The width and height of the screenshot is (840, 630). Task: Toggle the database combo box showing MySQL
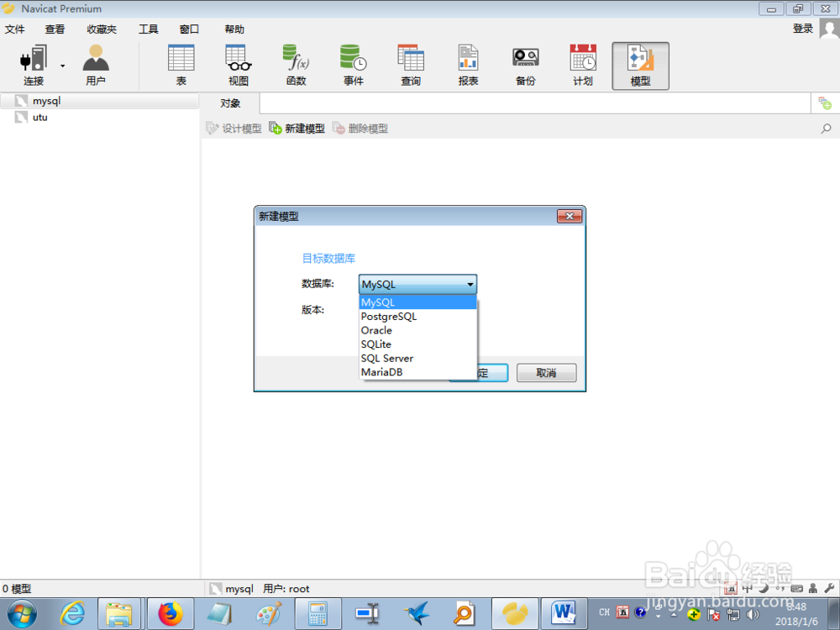(417, 285)
